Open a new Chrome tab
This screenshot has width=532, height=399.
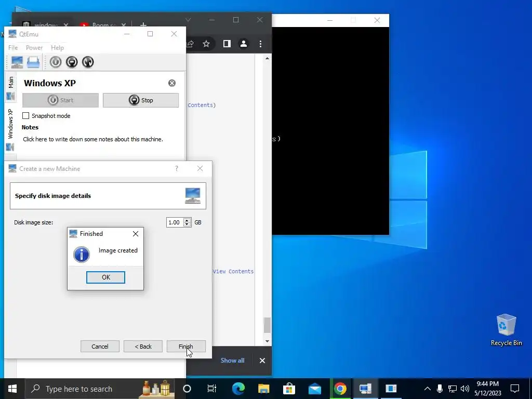(x=143, y=24)
